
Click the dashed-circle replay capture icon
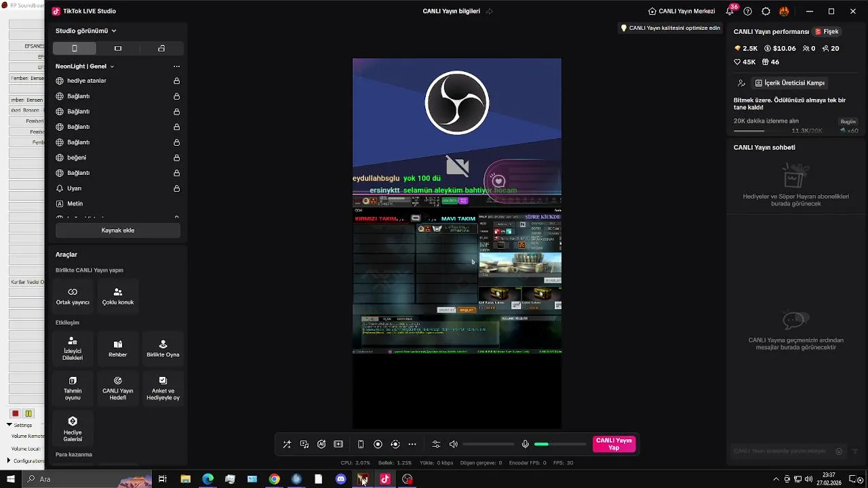coord(395,445)
